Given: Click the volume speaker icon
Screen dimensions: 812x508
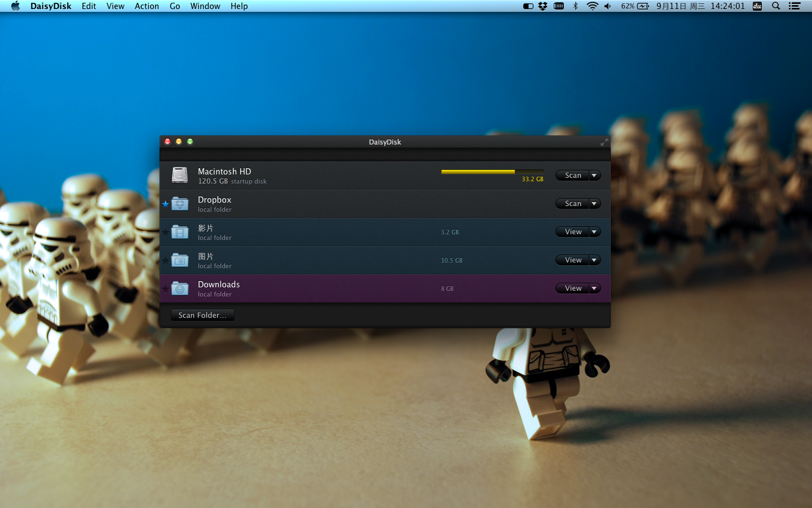Looking at the screenshot, I should click(x=608, y=6).
